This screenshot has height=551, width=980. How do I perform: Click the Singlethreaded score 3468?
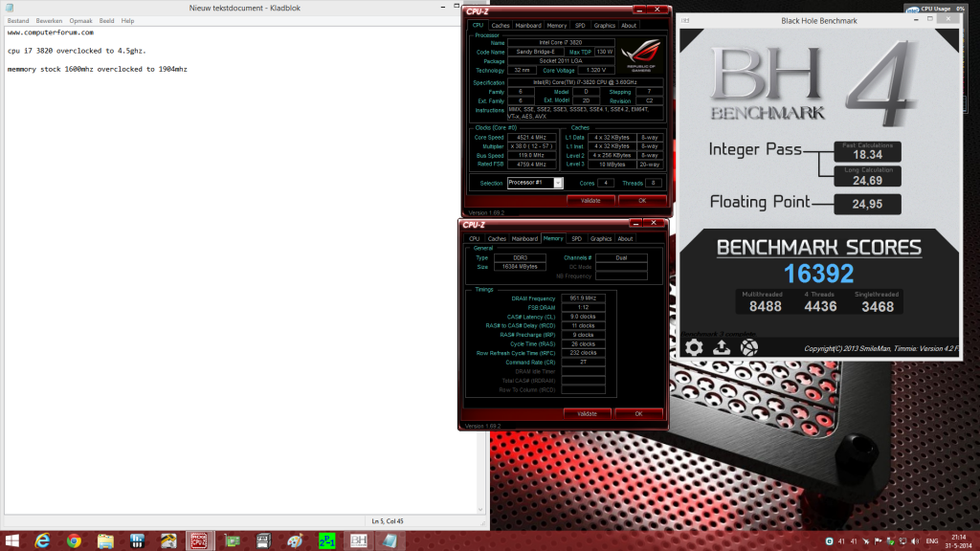878,306
